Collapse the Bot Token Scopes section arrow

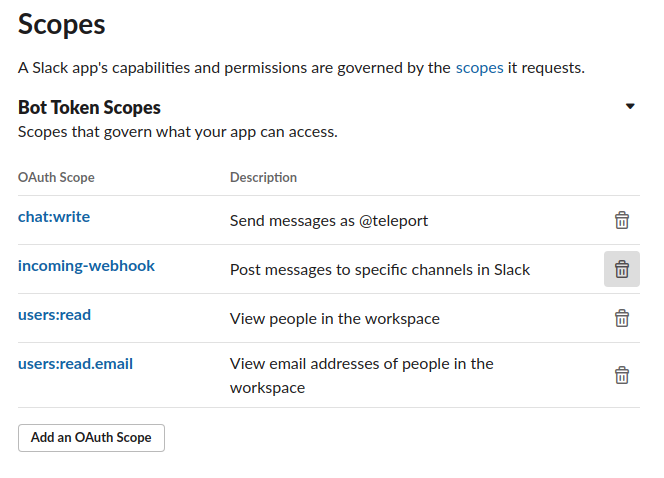tap(630, 107)
